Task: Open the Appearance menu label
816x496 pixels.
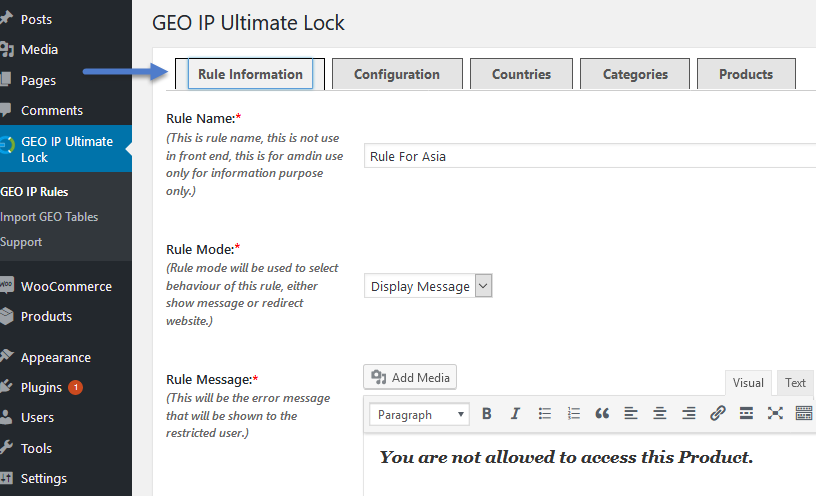Action: pyautogui.click(x=56, y=358)
